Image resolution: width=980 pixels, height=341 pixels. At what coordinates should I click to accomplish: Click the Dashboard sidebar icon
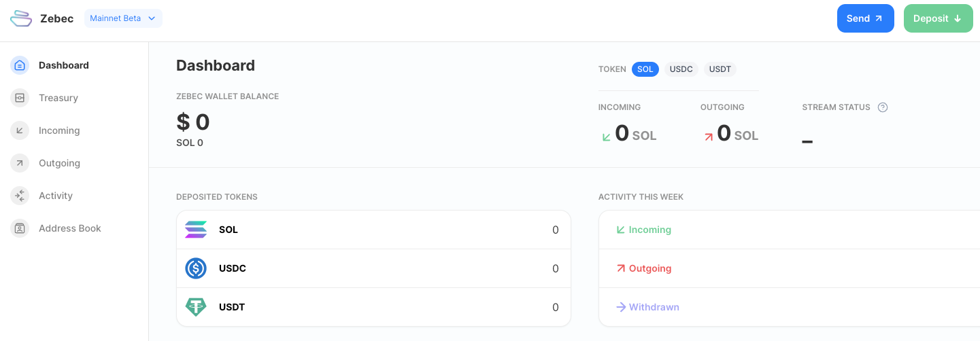point(20,65)
